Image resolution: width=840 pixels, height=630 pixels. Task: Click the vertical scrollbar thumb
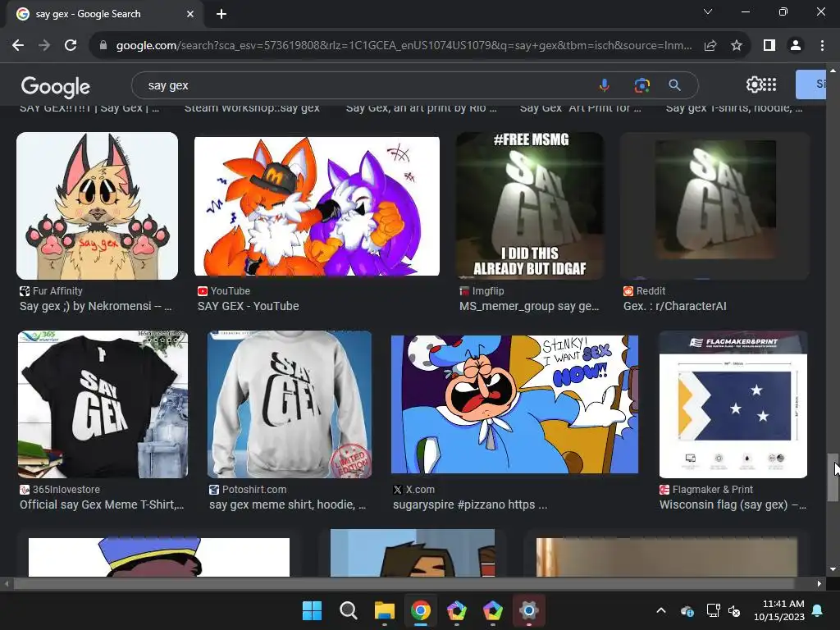[832, 477]
